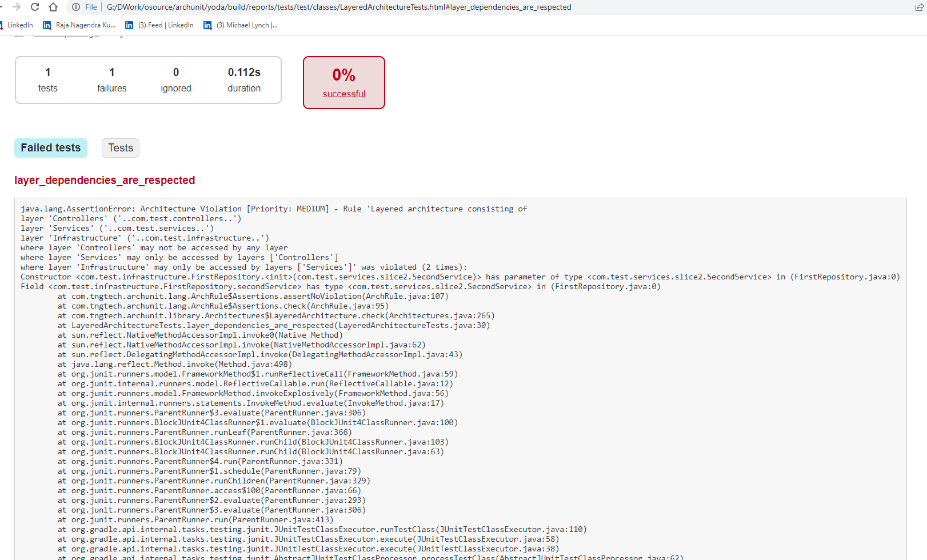The height and width of the screenshot is (560, 927).
Task: Select the Failed tests tab
Action: (51, 148)
